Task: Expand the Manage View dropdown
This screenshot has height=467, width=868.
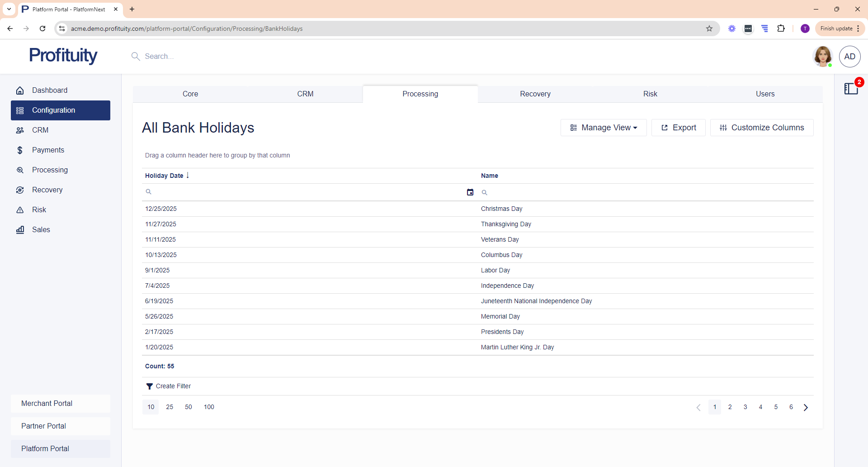Action: point(604,128)
